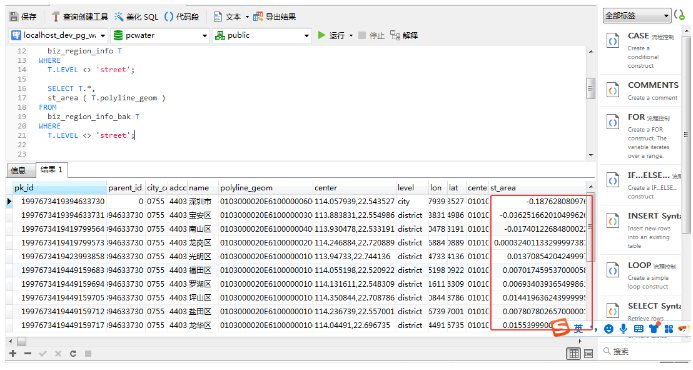Open the 文本 dropdown arrow
693x370 pixels.
(x=247, y=17)
